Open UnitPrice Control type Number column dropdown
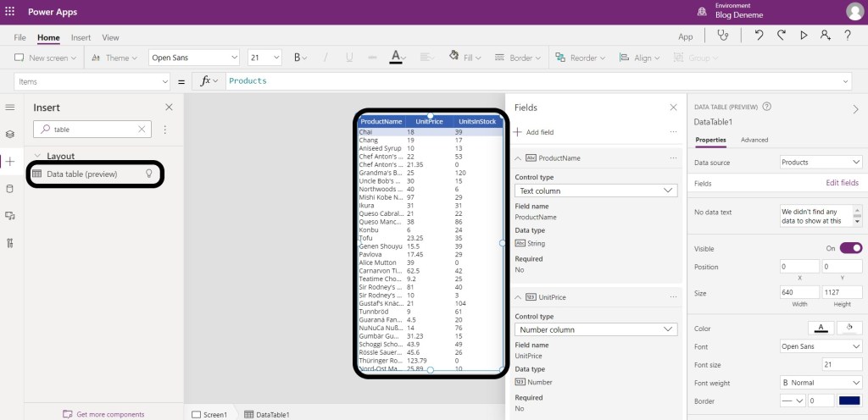 595,329
